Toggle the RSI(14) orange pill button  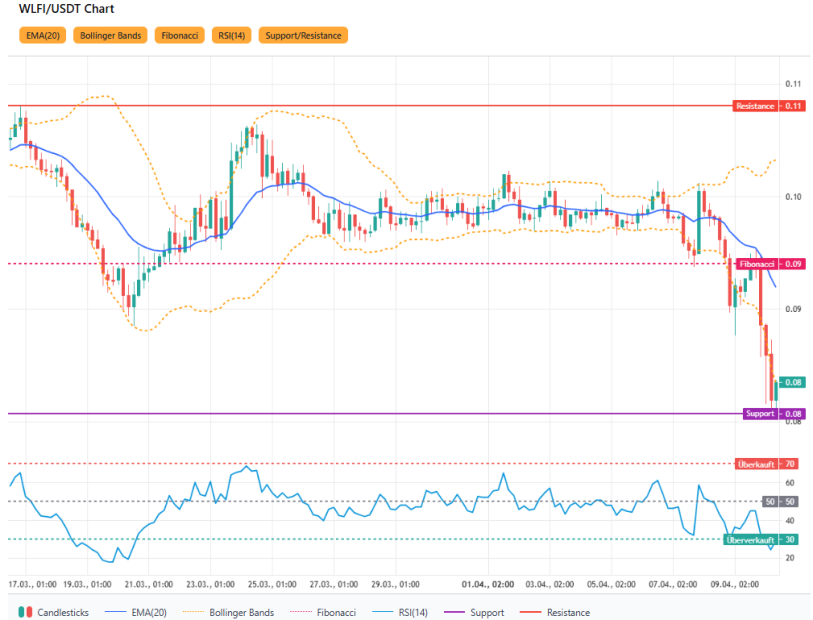pos(231,35)
